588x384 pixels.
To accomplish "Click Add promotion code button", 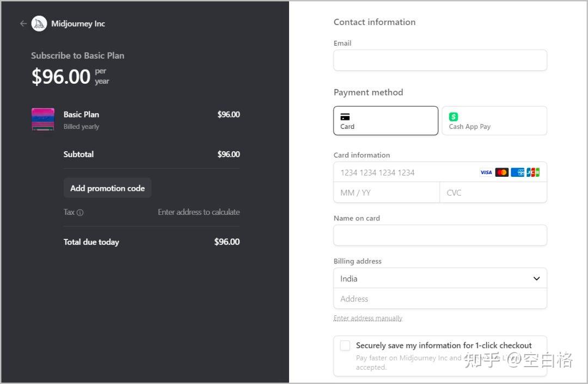I will 107,188.
